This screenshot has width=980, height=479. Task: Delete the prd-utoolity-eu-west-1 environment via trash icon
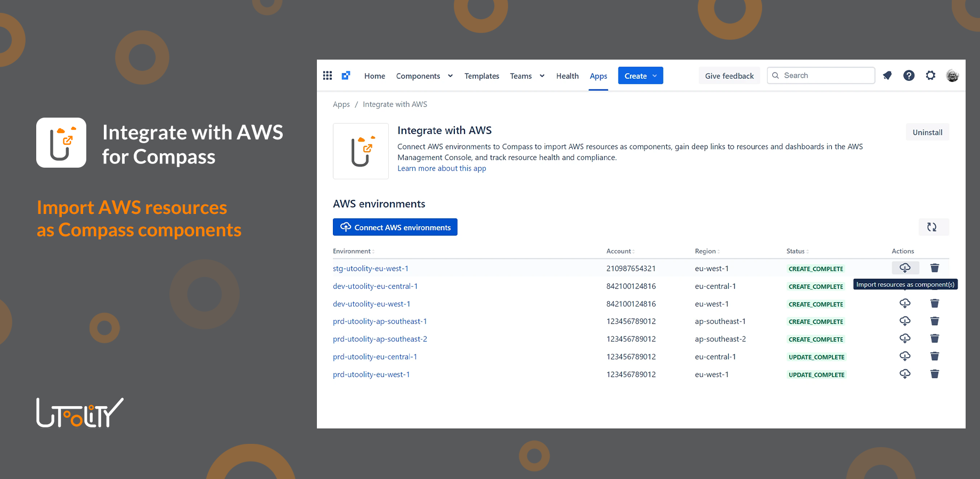coord(935,374)
